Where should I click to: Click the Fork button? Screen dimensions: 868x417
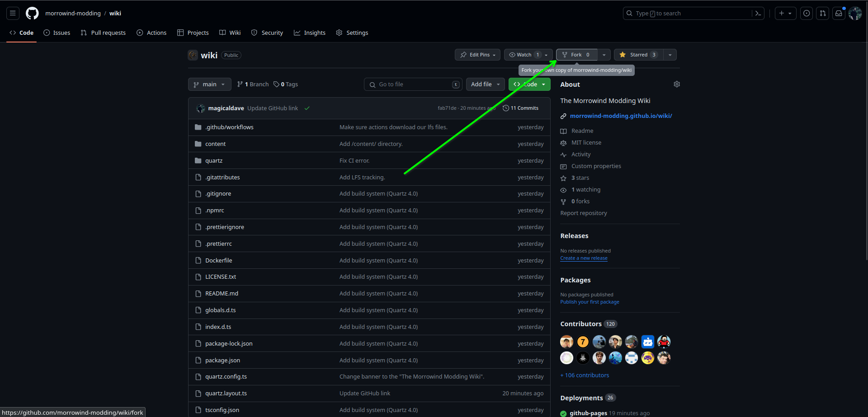[576, 55]
